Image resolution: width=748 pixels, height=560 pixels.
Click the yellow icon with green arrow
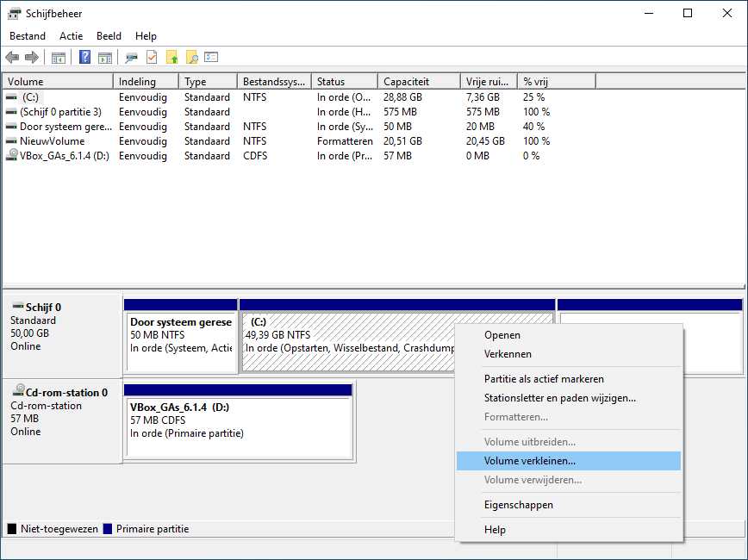tap(171, 58)
